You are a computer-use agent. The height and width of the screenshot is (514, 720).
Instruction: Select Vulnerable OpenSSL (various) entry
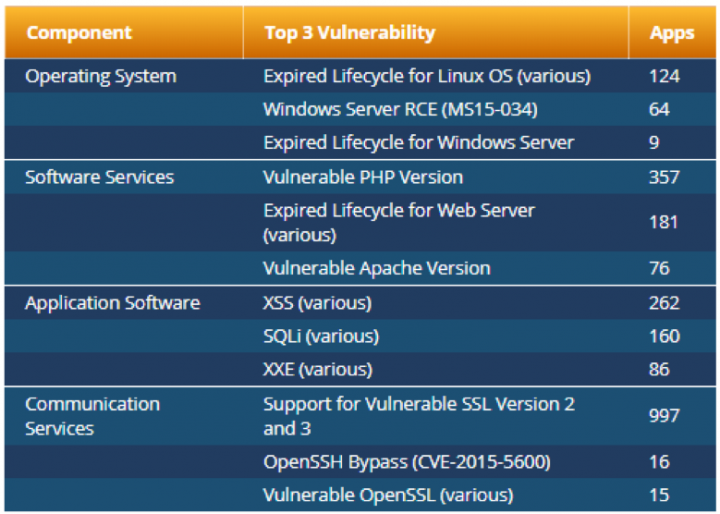[388, 495]
